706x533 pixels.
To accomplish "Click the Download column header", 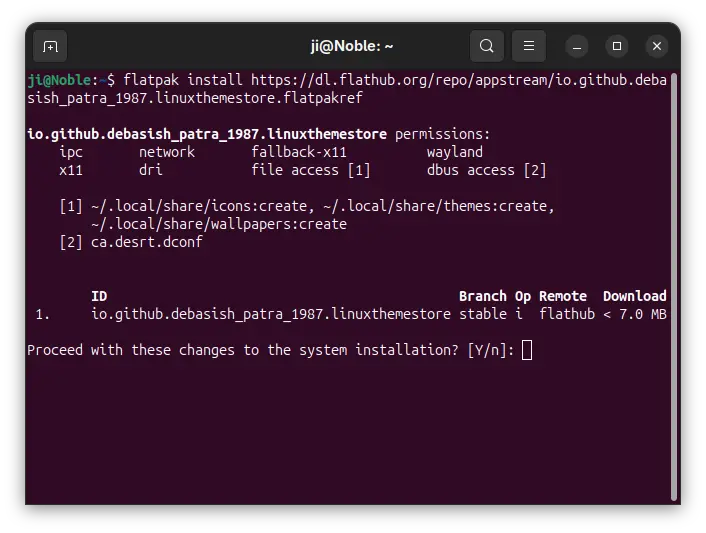I will point(634,296).
